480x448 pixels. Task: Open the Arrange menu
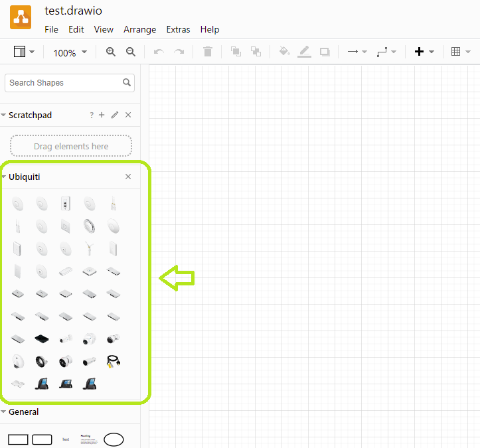click(139, 29)
